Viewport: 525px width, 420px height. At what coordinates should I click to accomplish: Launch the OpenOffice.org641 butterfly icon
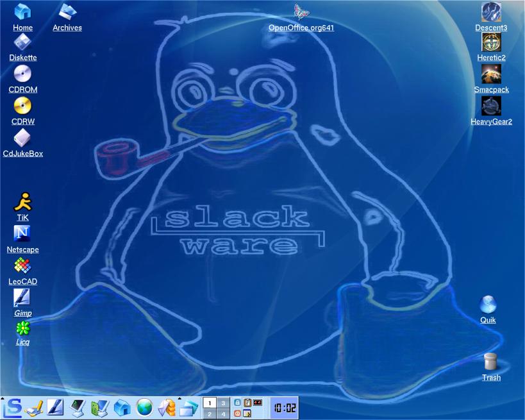coord(301,12)
